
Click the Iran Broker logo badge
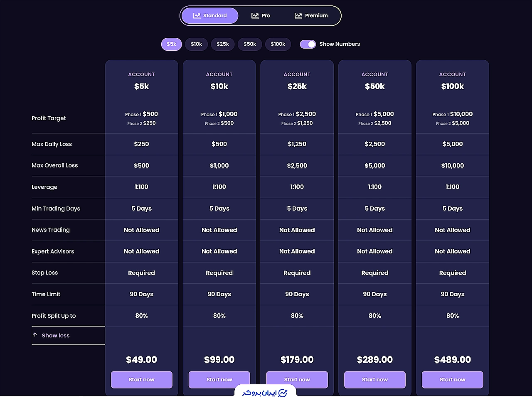265,393
